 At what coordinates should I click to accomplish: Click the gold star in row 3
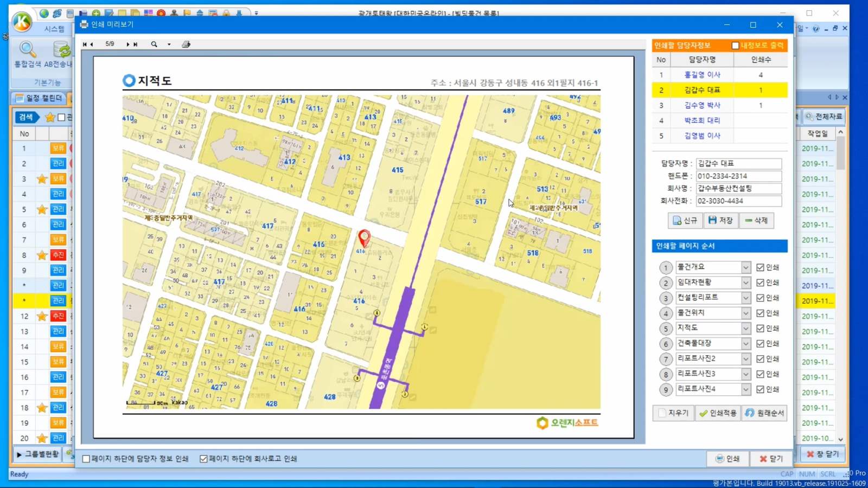pyautogui.click(x=42, y=179)
